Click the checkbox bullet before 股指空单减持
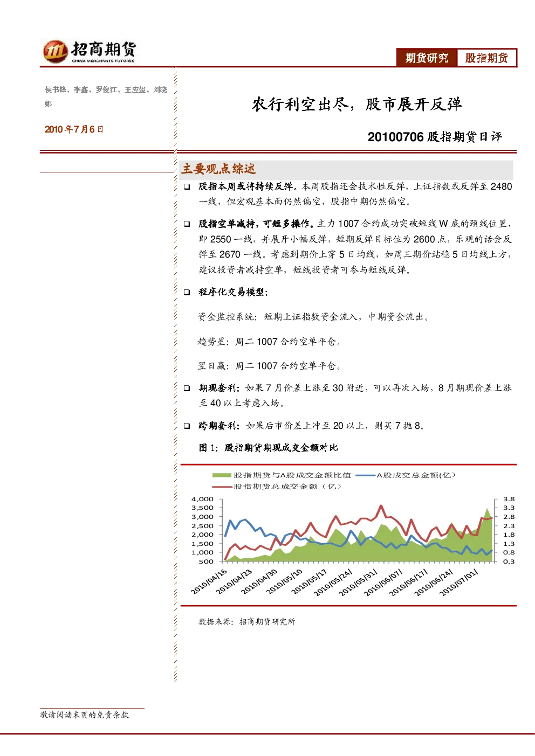 pos(187,224)
